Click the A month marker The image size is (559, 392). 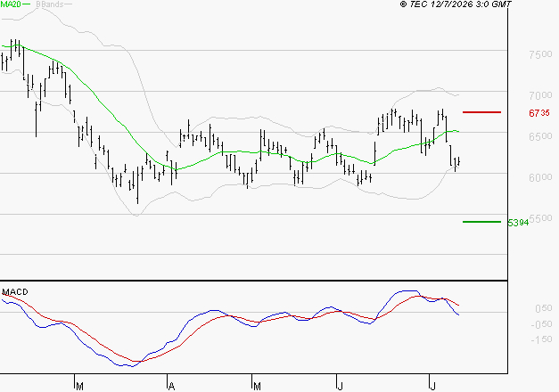(x=171, y=386)
